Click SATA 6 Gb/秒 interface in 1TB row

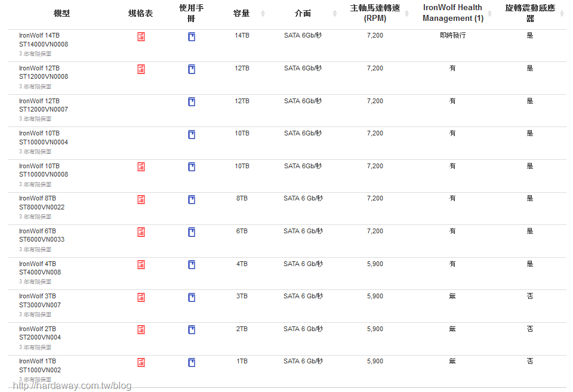pos(303,362)
